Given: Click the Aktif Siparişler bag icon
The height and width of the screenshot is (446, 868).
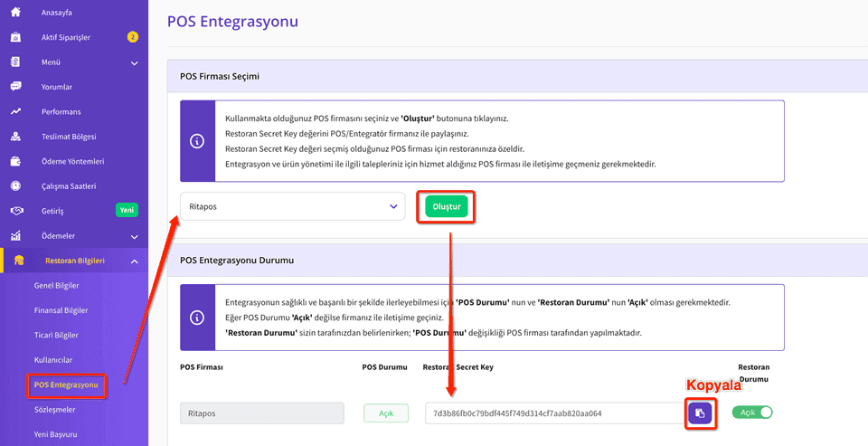Looking at the screenshot, I should click(15, 37).
